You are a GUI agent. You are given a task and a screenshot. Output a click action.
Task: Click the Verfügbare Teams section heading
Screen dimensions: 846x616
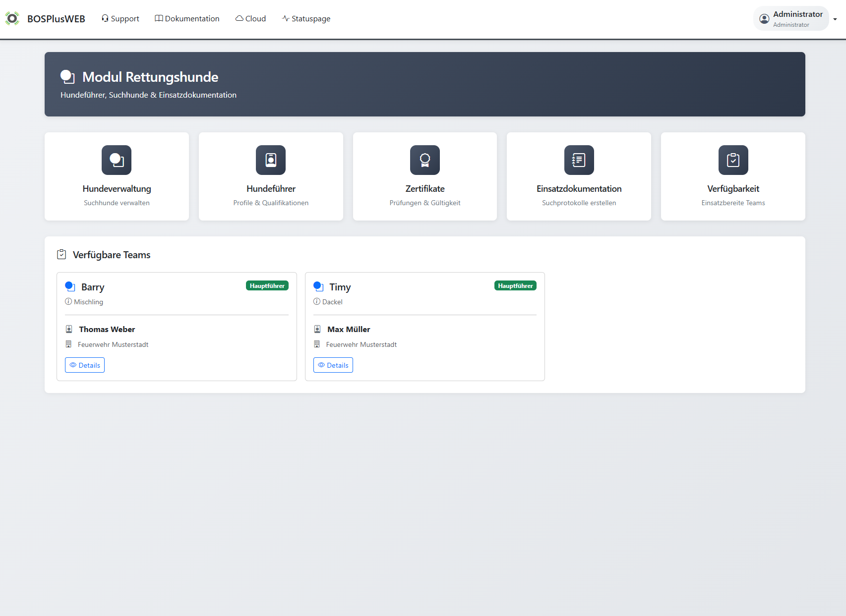[112, 255]
